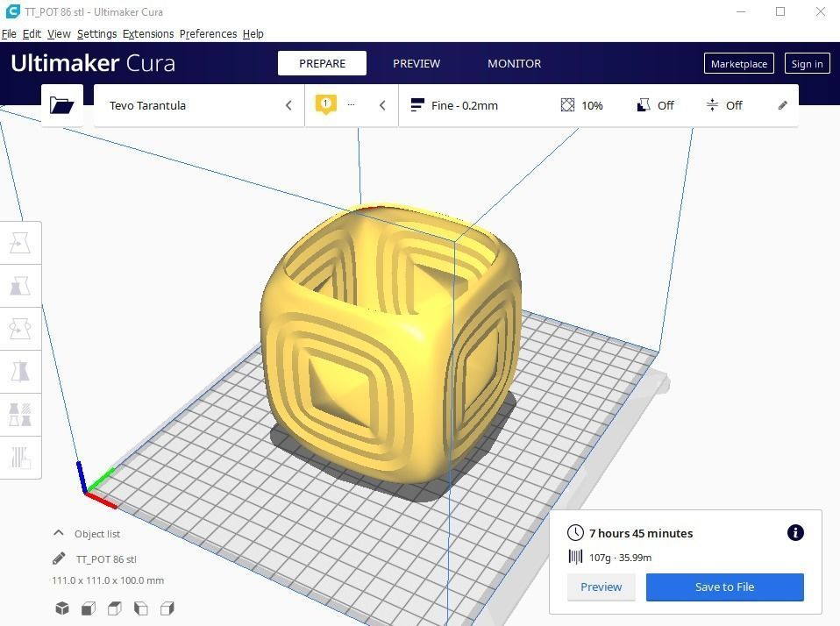840x626 pixels.
Task: Open the Edit menu
Action: pyautogui.click(x=32, y=33)
